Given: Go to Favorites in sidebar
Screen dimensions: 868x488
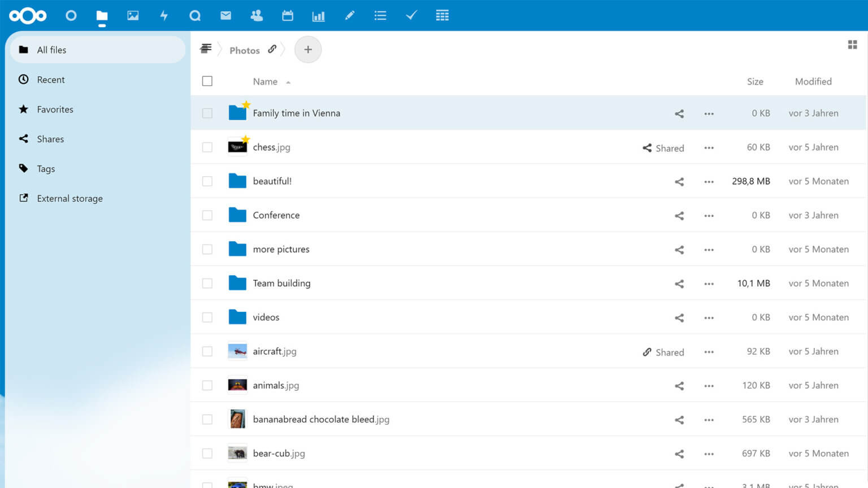Looking at the screenshot, I should pyautogui.click(x=55, y=110).
